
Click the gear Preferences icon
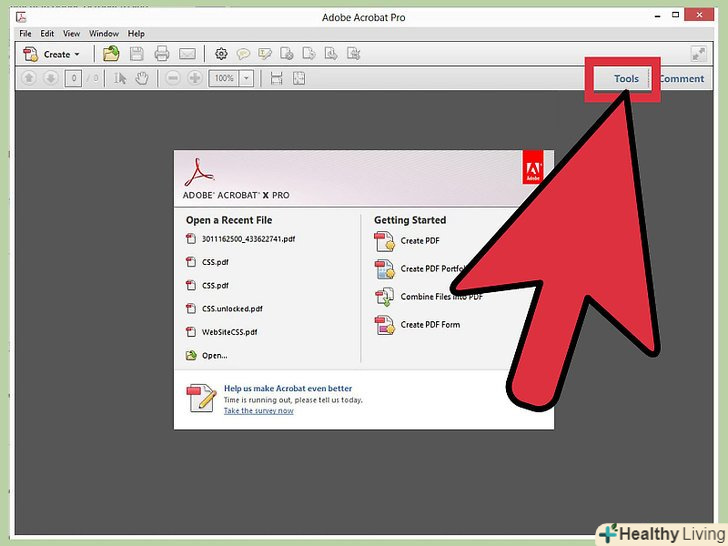pos(221,54)
